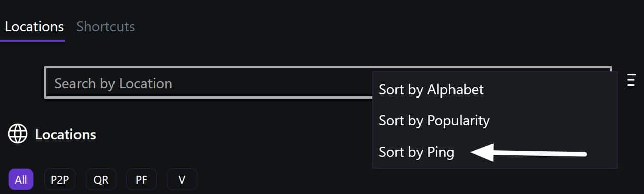The image size is (644, 194).
Task: Click the Locations section heading
Action: pos(65,135)
